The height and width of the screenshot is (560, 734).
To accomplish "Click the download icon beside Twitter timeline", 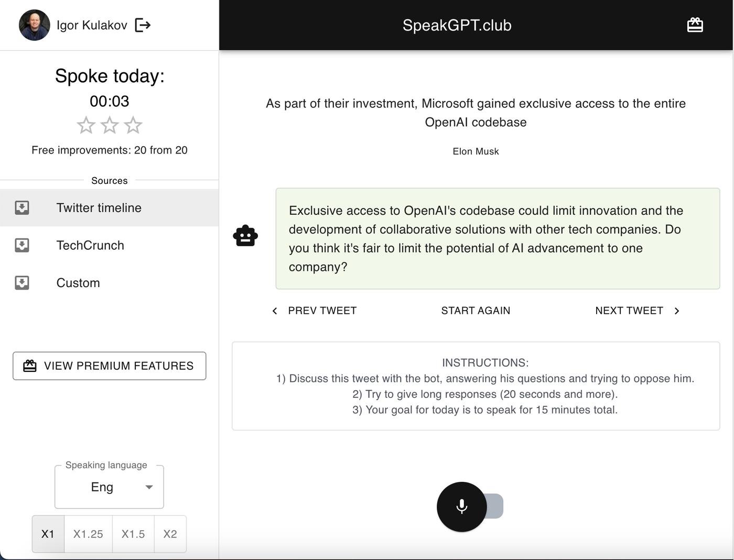I will (22, 208).
